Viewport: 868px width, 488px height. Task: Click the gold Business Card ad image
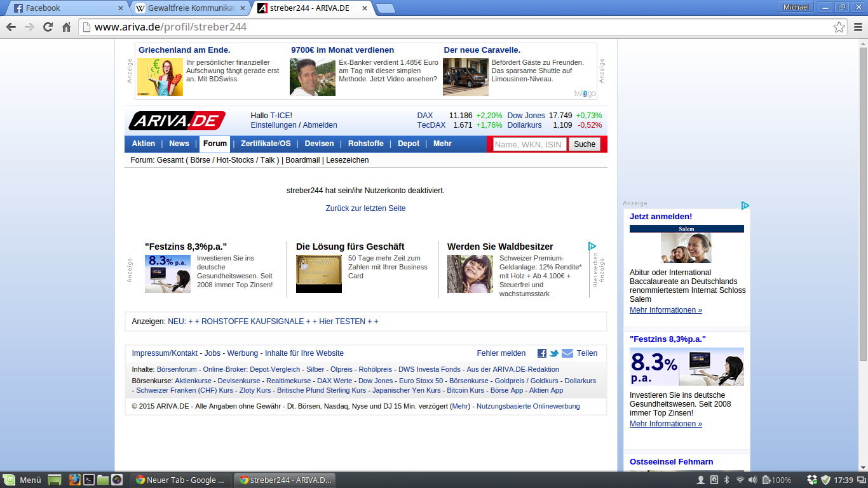coord(319,274)
